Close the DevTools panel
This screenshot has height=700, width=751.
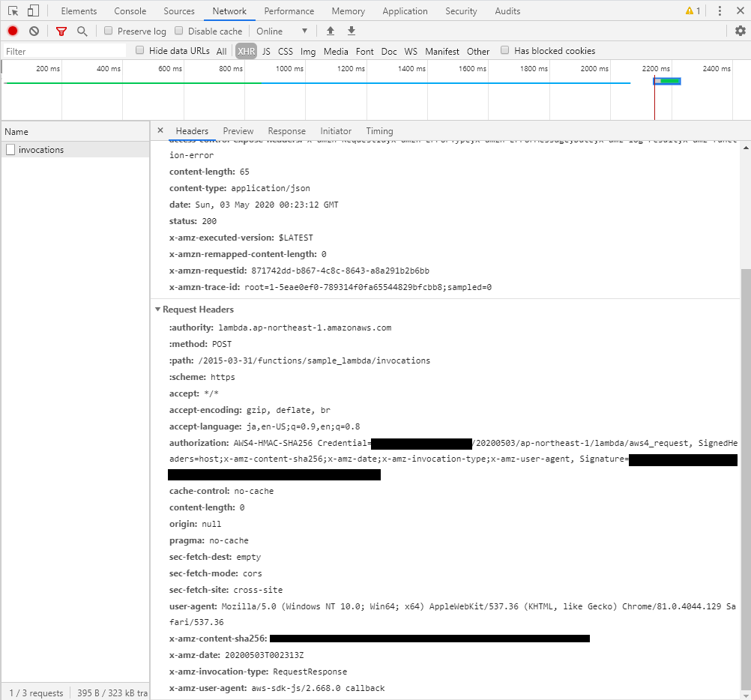[740, 10]
